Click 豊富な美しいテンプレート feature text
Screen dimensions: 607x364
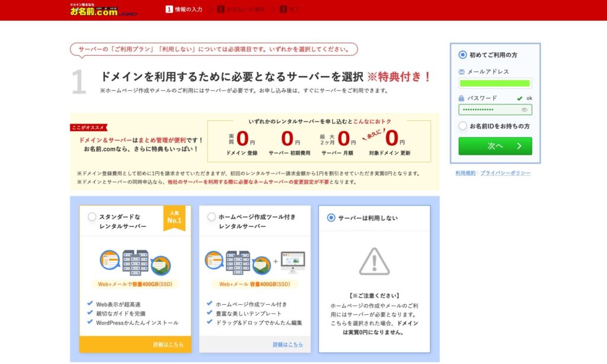248,313
